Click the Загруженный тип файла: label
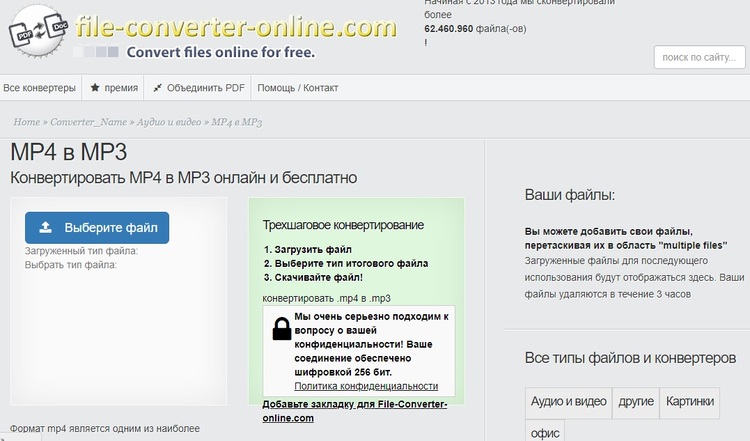This screenshot has width=750, height=441. tap(81, 251)
